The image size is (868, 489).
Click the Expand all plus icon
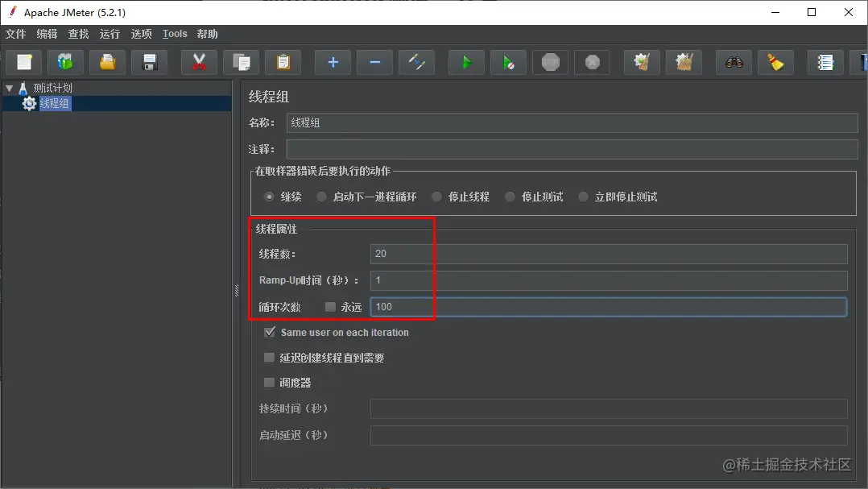click(x=333, y=62)
